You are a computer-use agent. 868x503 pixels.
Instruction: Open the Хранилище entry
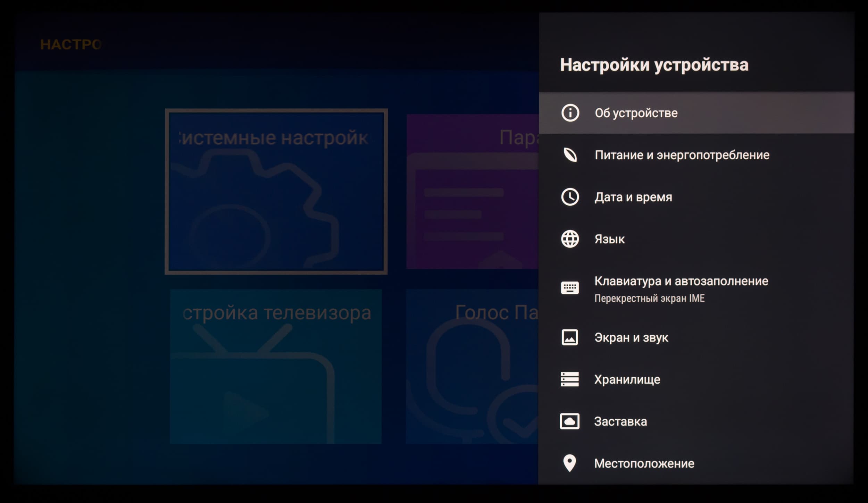(x=627, y=379)
